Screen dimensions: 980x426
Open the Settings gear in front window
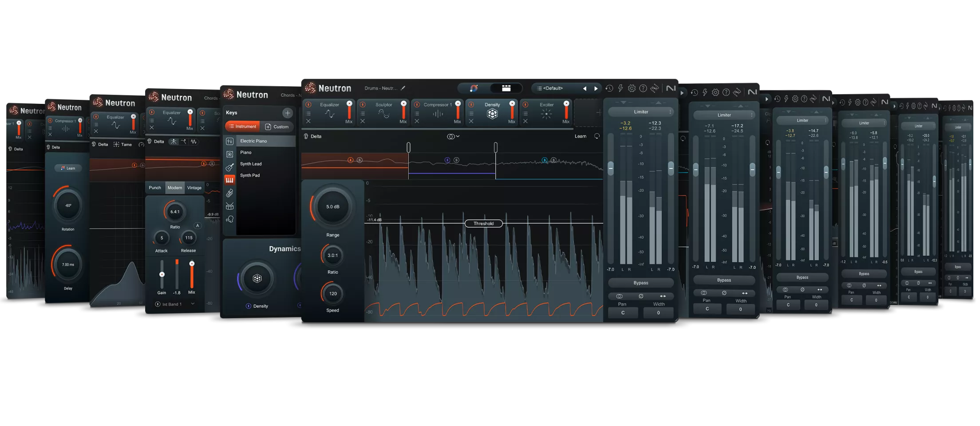(x=632, y=88)
